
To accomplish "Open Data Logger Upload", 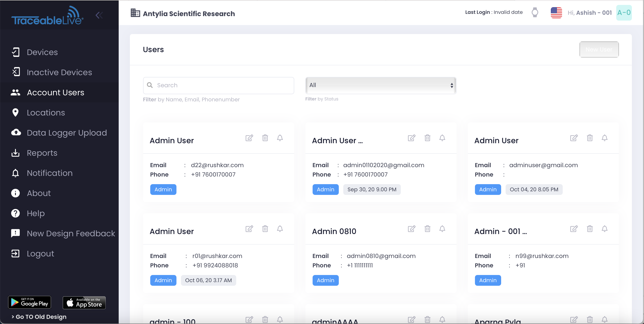I will (x=59, y=133).
